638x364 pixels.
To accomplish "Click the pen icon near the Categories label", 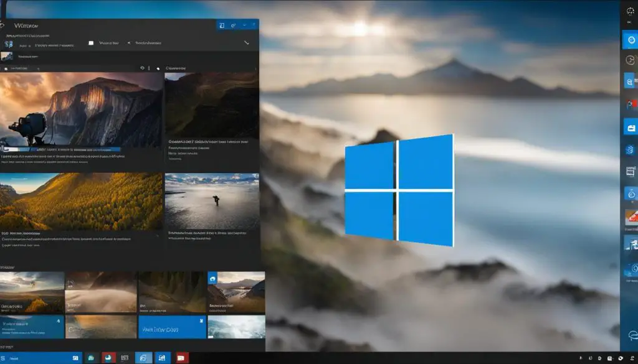I will coord(158,68).
